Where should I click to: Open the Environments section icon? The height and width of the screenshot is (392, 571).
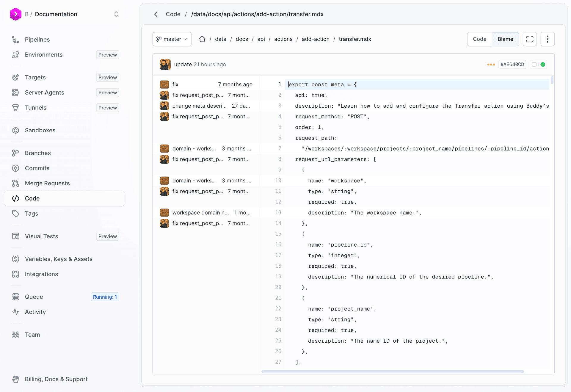(x=15, y=55)
